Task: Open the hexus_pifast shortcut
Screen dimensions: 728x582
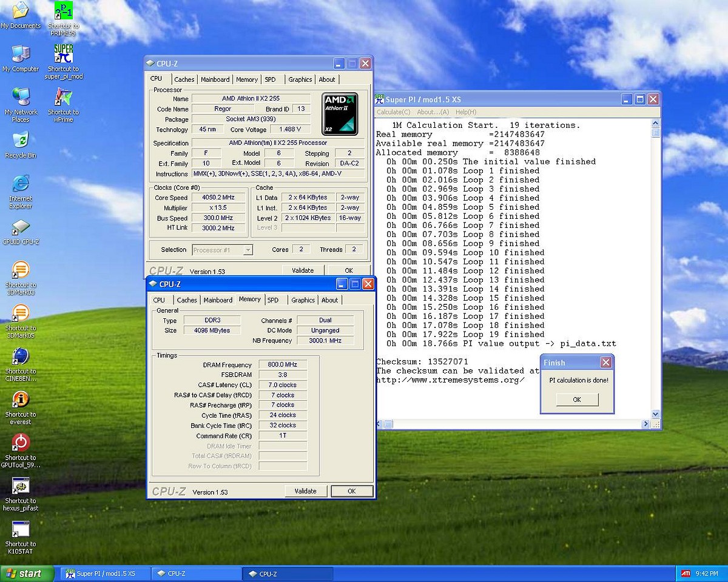Action: (x=20, y=486)
